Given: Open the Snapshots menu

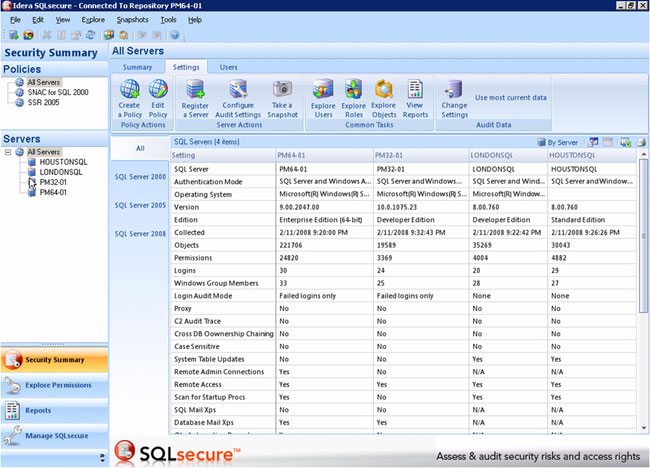Looking at the screenshot, I should click(x=132, y=20).
